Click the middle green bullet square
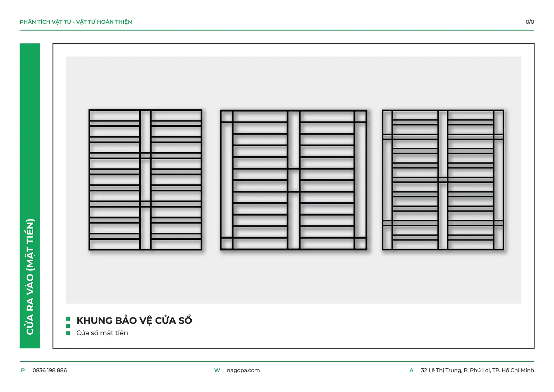The width and height of the screenshot is (554, 392). [68, 326]
